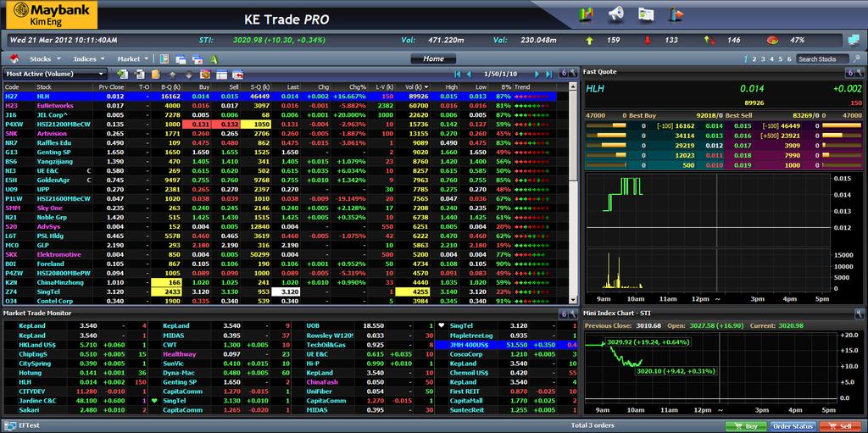The height and width of the screenshot is (433, 868).
Task: Jump to last page of stock list
Action: (x=548, y=74)
